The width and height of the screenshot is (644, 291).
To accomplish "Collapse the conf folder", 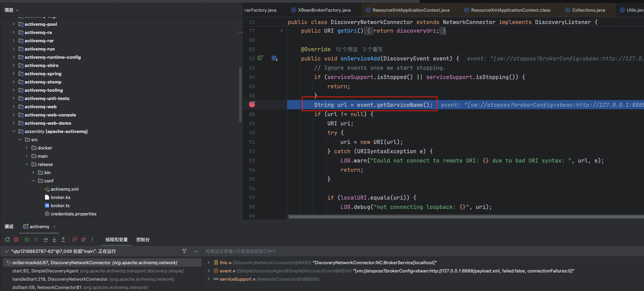I will point(33,181).
